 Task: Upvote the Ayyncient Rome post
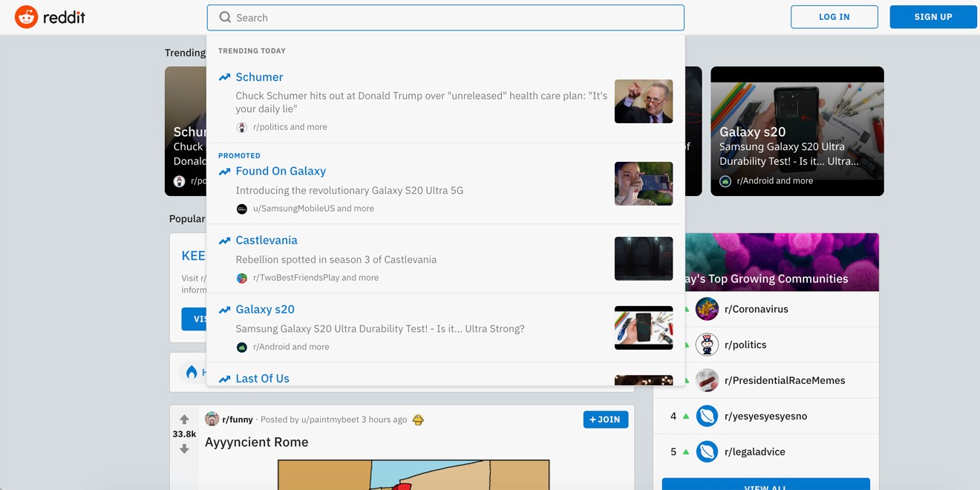(x=184, y=419)
